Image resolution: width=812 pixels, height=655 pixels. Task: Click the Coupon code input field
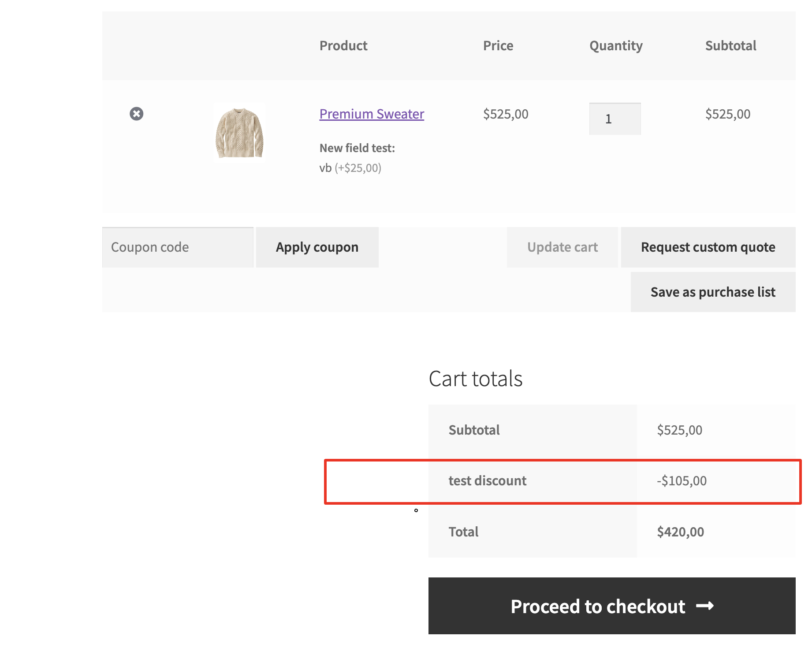point(178,247)
